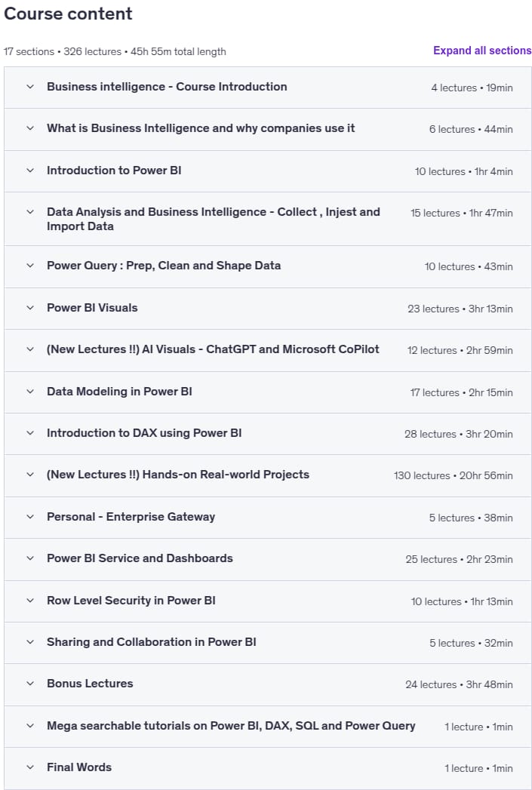The height and width of the screenshot is (790, 532).
Task: Open Mega searchable tutorials section title
Action: [x=231, y=726]
